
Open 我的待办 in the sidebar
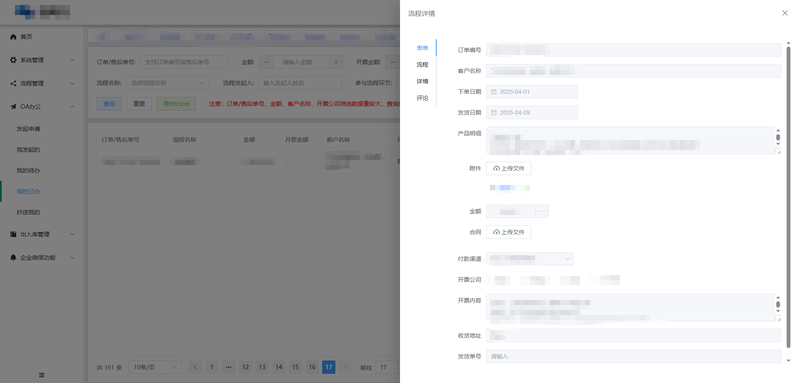click(28, 170)
